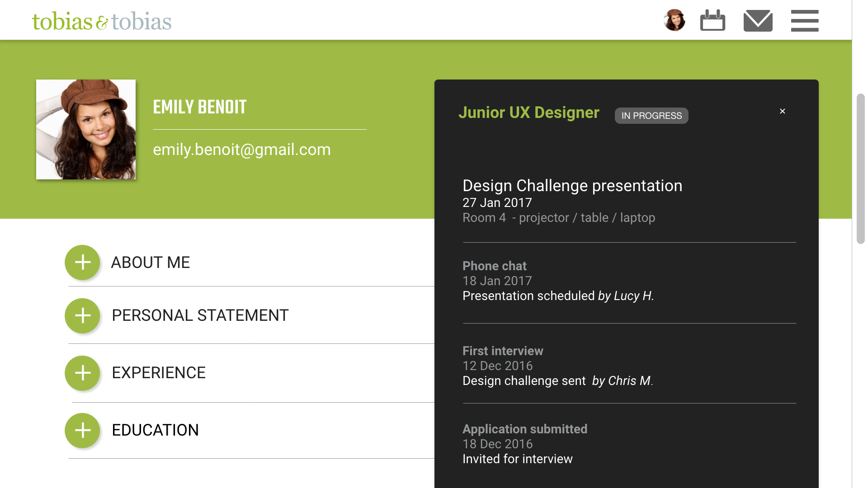Click the Junior UX Designer title

coord(528,113)
